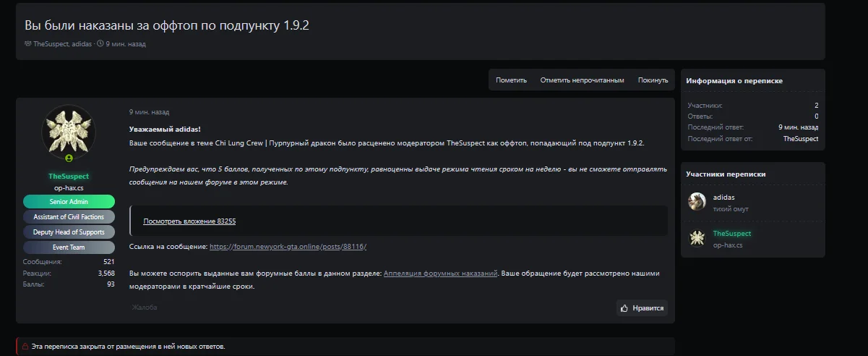The image size is (868, 356).
Task: Open TheSuspect username under the message avatar
Action: click(69, 177)
